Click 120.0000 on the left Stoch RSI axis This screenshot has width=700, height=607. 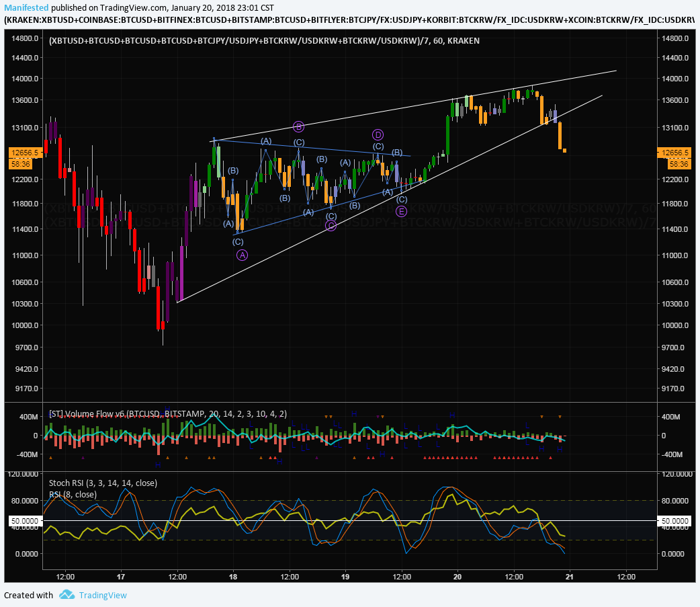click(x=24, y=474)
